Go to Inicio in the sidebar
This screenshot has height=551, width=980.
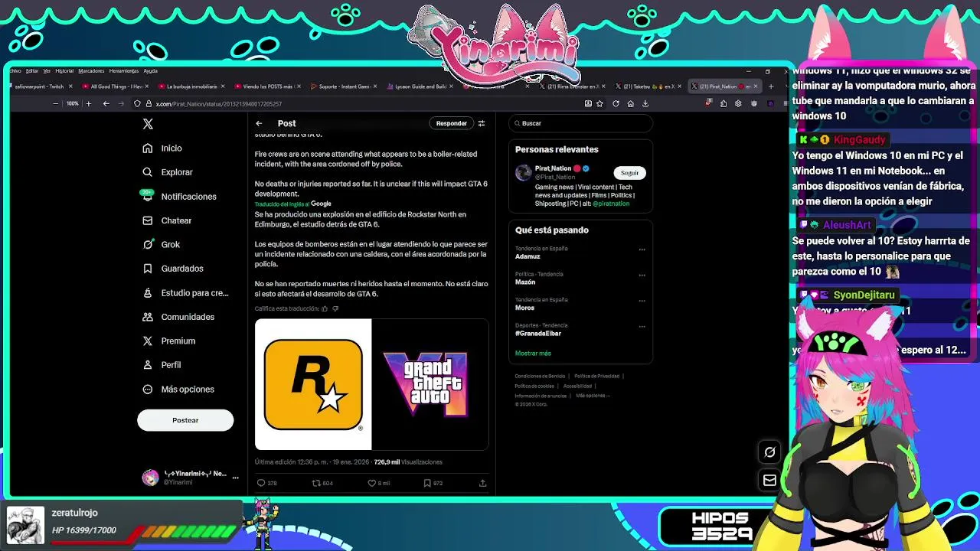[162, 148]
